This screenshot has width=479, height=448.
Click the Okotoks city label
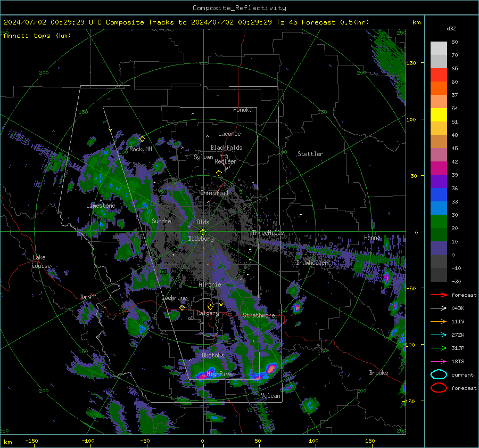pyautogui.click(x=213, y=355)
